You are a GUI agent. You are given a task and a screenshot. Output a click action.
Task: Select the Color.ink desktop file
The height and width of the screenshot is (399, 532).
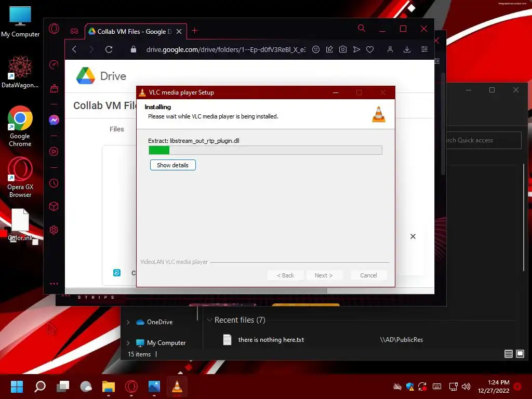(x=20, y=224)
